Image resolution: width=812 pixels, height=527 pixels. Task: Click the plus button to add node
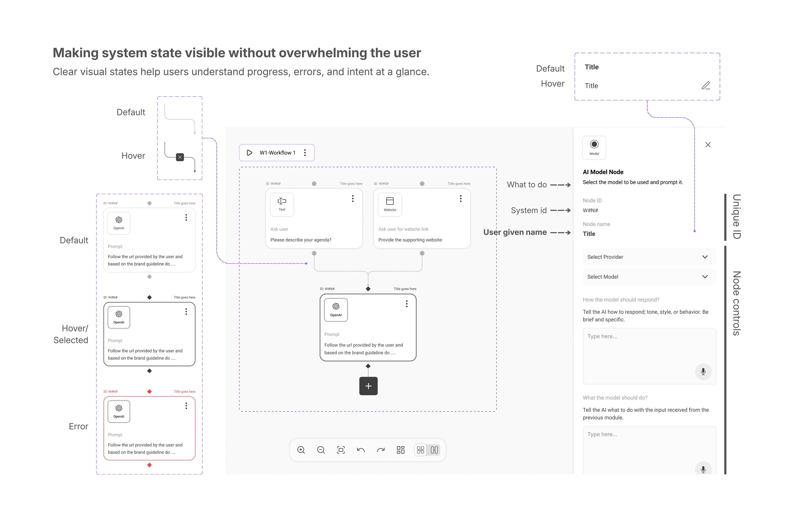(368, 386)
